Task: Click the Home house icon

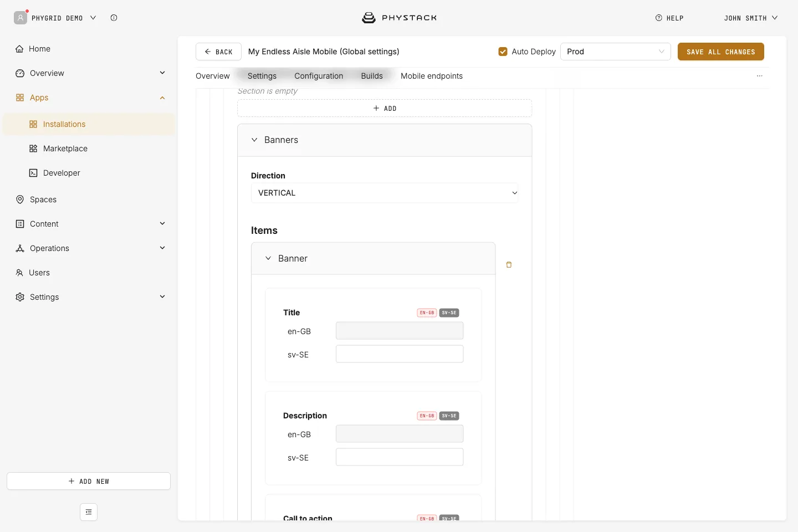Action: click(x=19, y=49)
